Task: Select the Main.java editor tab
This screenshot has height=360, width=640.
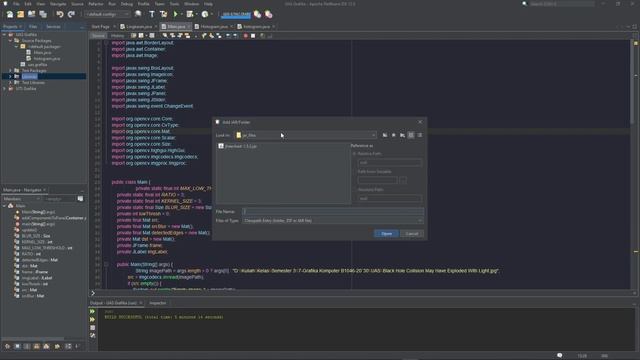Action: tap(176, 27)
